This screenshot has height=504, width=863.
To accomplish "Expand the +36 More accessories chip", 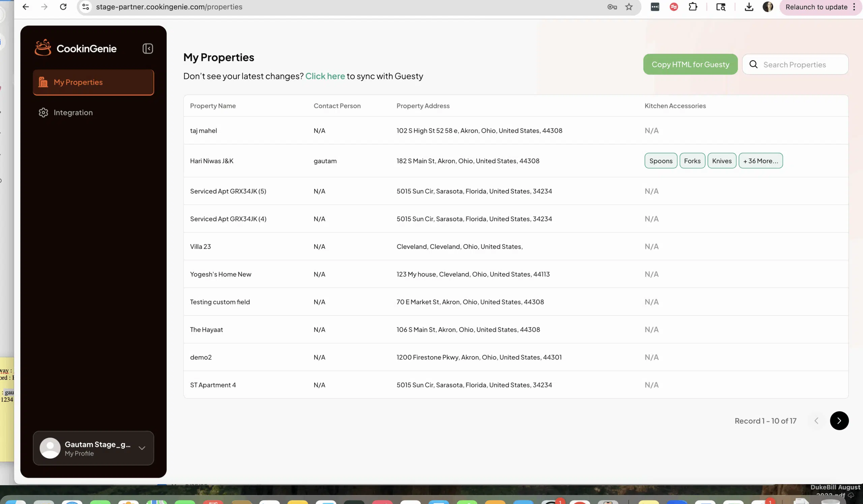I will coord(760,160).
